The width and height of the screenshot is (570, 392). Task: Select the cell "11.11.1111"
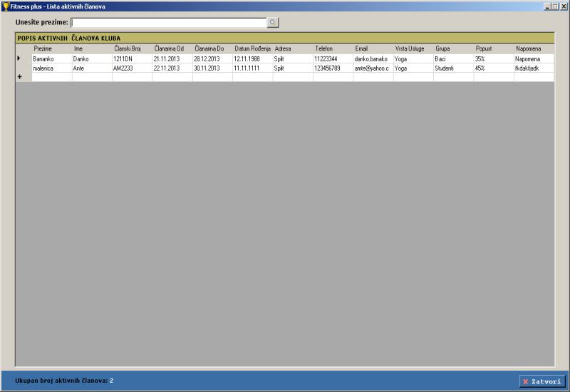[x=253, y=68]
